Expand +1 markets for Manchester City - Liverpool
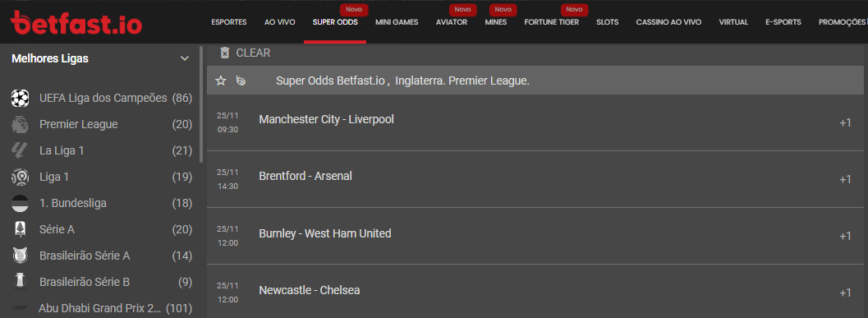Image resolution: width=868 pixels, height=318 pixels. (x=845, y=123)
